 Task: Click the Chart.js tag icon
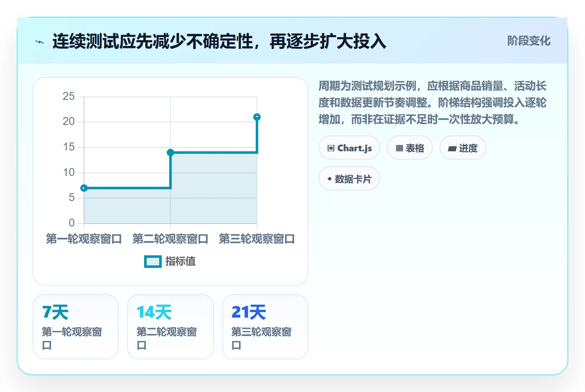[331, 148]
